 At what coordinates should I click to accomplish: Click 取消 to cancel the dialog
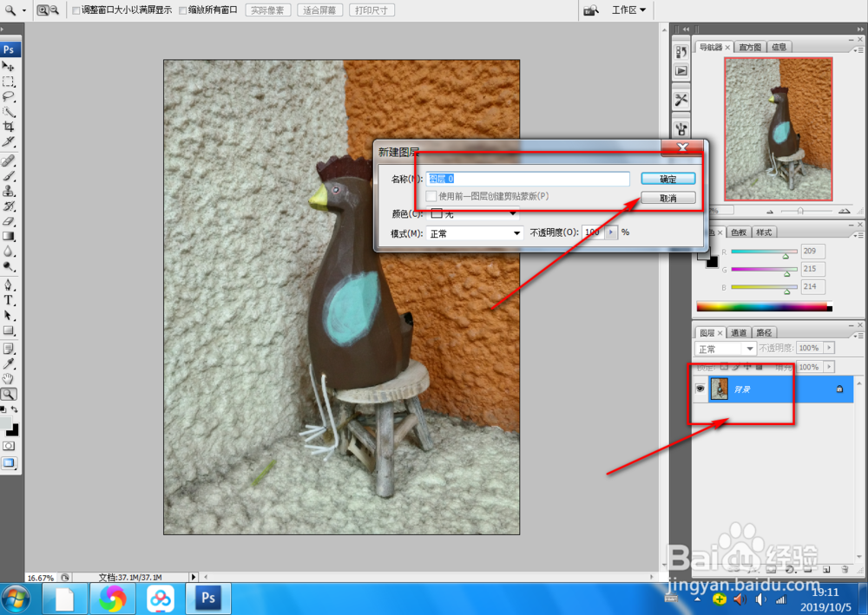(668, 198)
